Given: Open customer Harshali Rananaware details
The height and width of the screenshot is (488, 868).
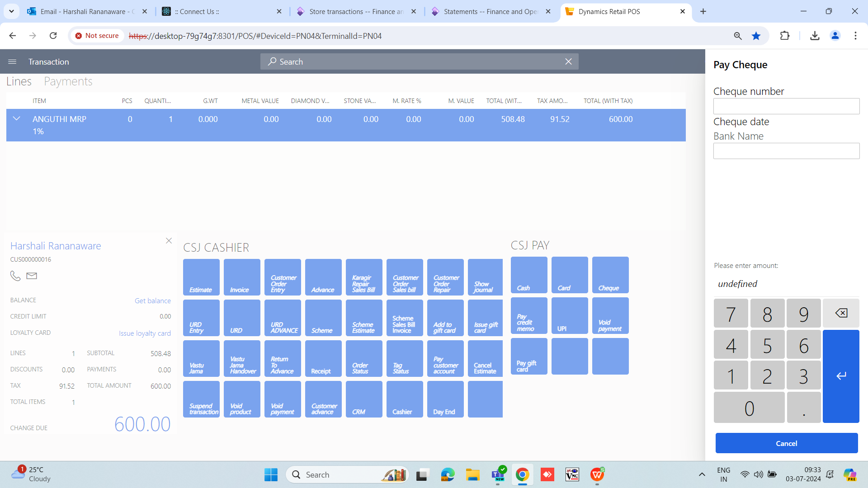Looking at the screenshot, I should (56, 246).
